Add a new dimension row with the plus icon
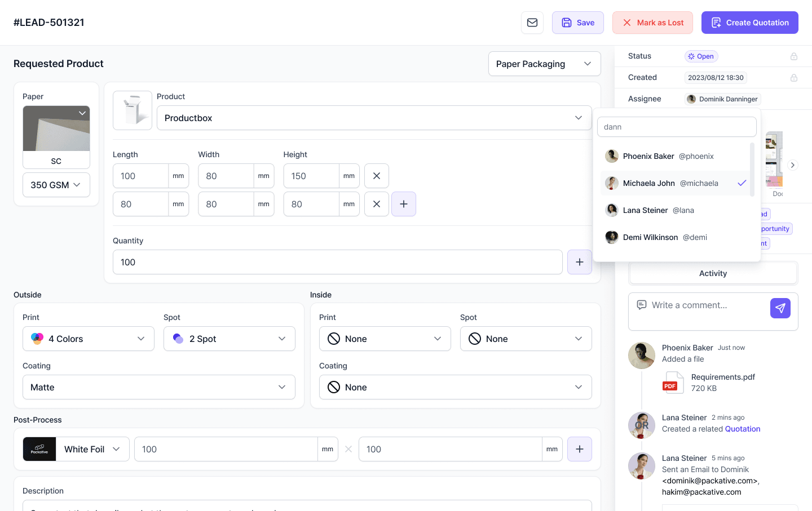This screenshot has height=511, width=812. (404, 204)
